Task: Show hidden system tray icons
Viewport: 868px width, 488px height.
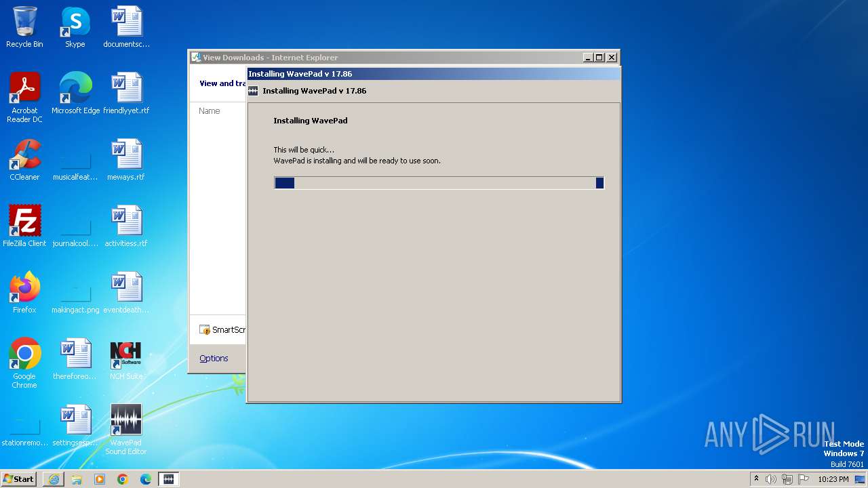Action: pyautogui.click(x=756, y=479)
